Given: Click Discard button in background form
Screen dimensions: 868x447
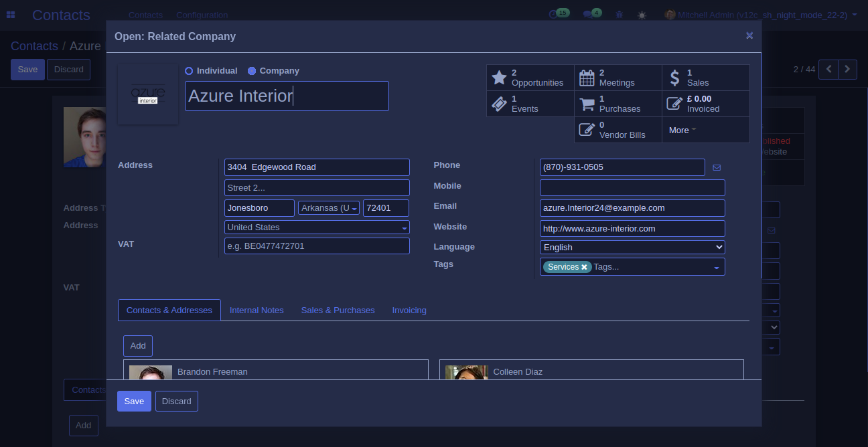Looking at the screenshot, I should coord(69,70).
